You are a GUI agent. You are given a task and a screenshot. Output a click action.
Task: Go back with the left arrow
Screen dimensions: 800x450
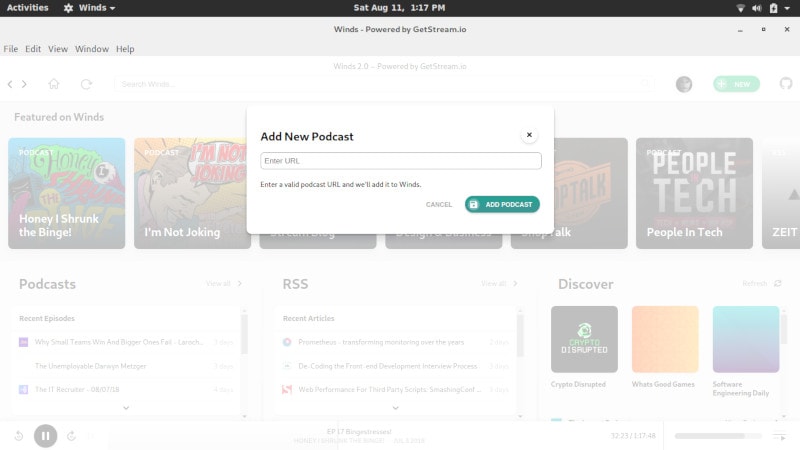[10, 84]
